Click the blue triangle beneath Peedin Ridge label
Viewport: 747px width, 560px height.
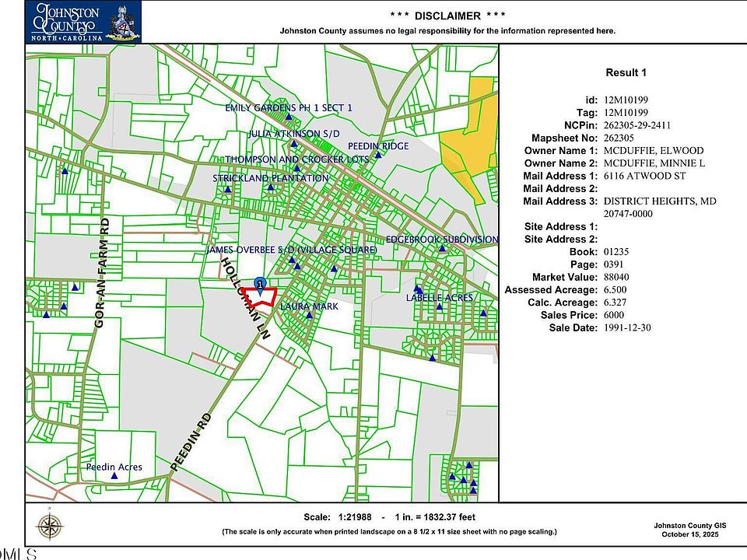click(377, 155)
